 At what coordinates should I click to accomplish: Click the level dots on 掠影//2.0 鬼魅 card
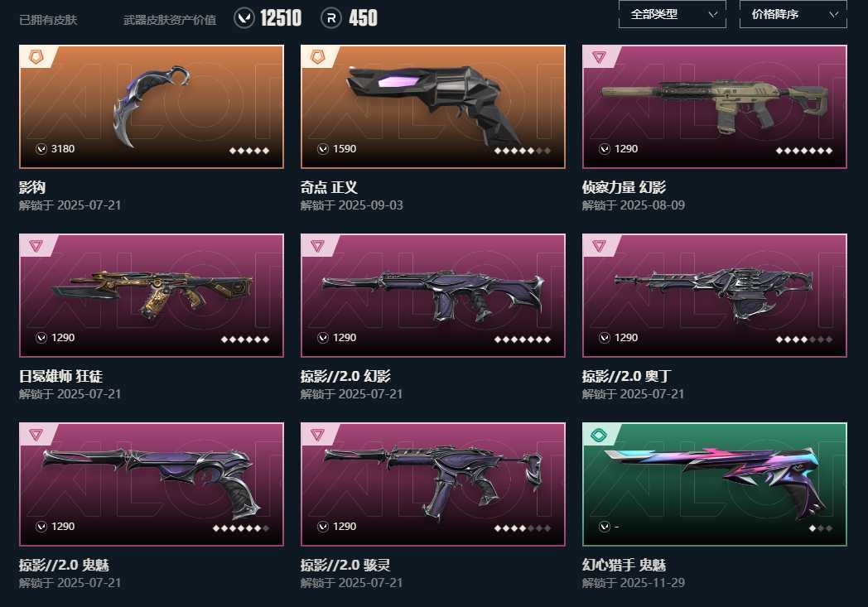click(241, 528)
